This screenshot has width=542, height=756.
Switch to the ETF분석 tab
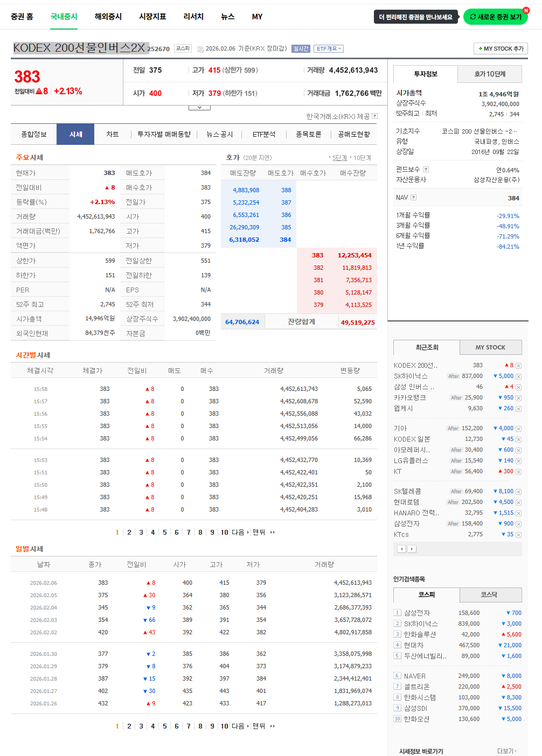coord(264,135)
